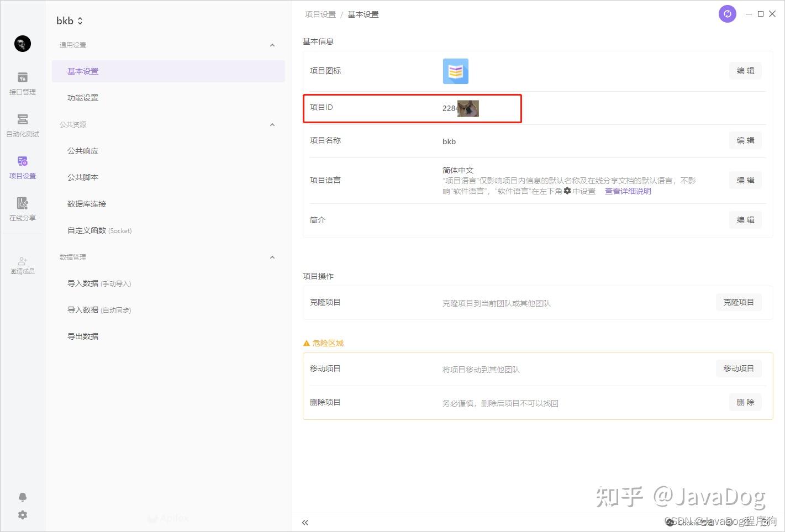Screen dimensions: 785x532
Task: Collapse the 数据管理 section
Action: coord(272,257)
